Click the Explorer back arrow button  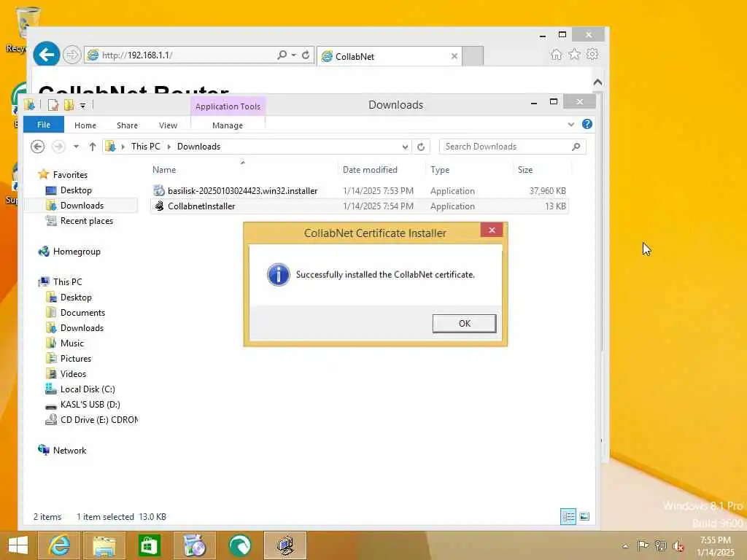38,147
